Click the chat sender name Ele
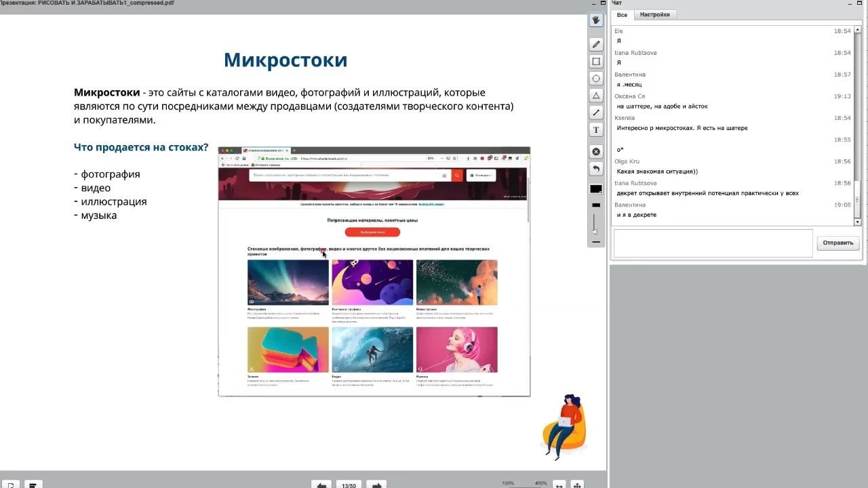868x488 pixels. coord(618,31)
